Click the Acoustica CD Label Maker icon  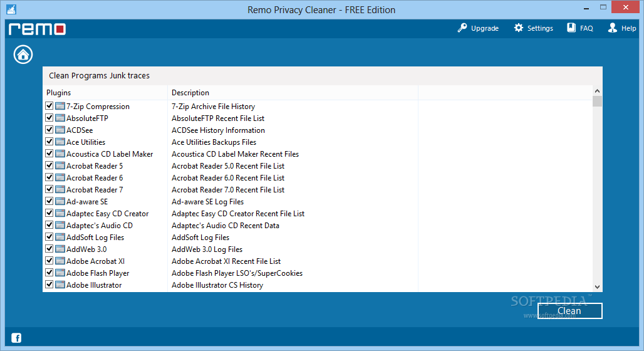(60, 154)
